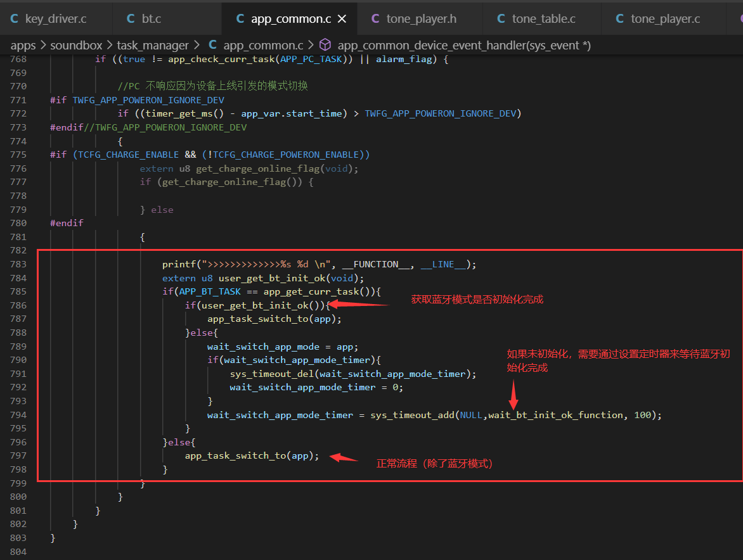Click the Chinese comment starting with "//PC"
Screen dimensions: 743x560
213,86
